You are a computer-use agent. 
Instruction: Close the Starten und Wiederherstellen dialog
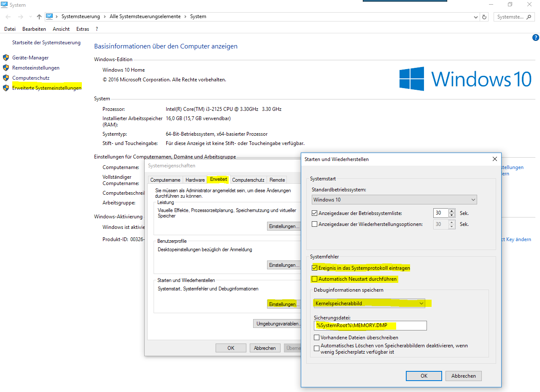[494, 159]
